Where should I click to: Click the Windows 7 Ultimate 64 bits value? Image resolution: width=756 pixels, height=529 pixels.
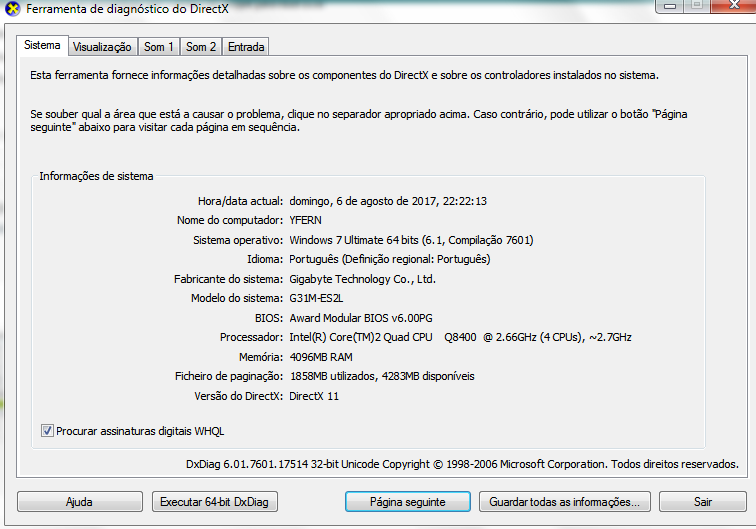pos(411,240)
